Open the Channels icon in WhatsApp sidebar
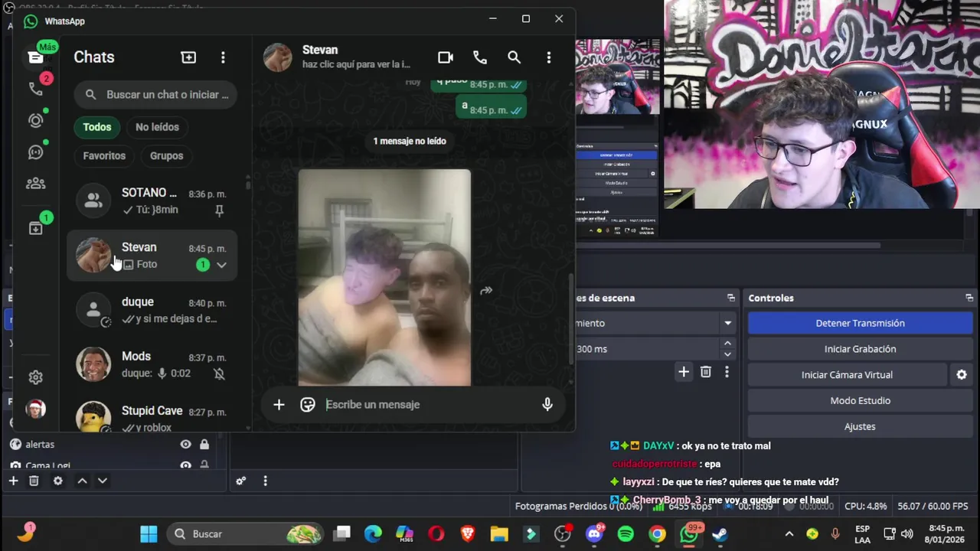Image resolution: width=980 pixels, height=551 pixels. tap(36, 152)
